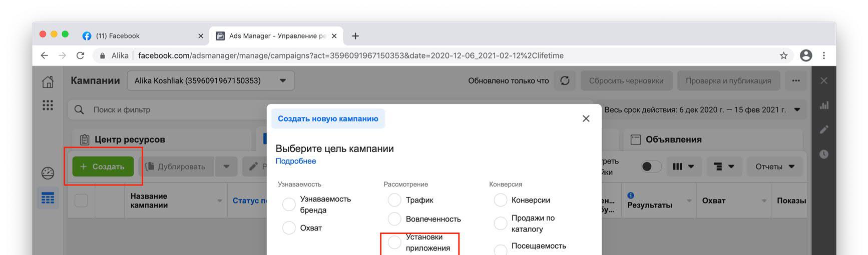Open the three-dots more options button
The width and height of the screenshot is (868, 255).
[796, 80]
